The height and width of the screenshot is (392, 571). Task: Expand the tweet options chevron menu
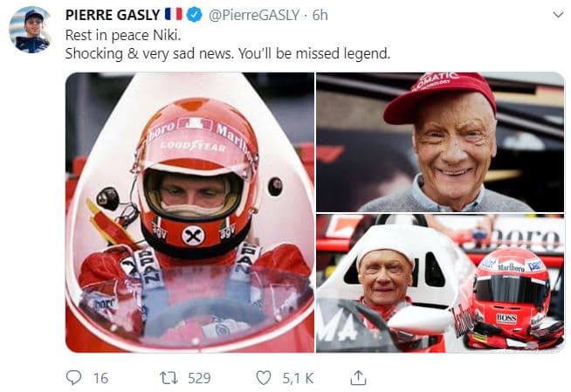point(558,15)
